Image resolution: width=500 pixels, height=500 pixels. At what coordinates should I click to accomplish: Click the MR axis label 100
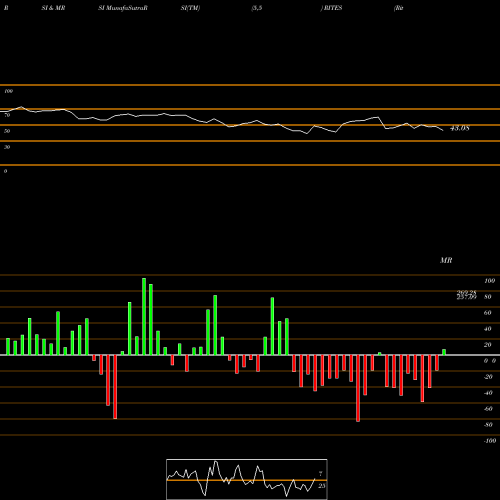click(x=490, y=281)
